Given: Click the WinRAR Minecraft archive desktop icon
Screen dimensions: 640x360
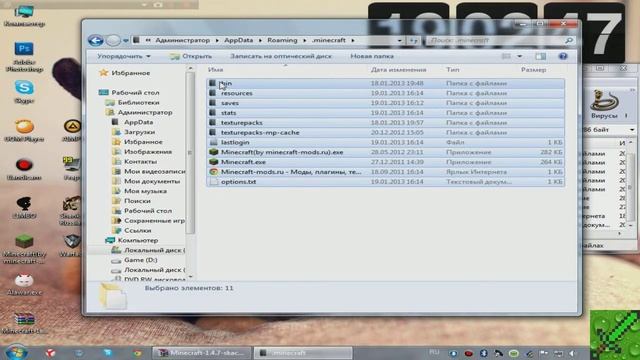Looking at the screenshot, I should click(x=24, y=322).
